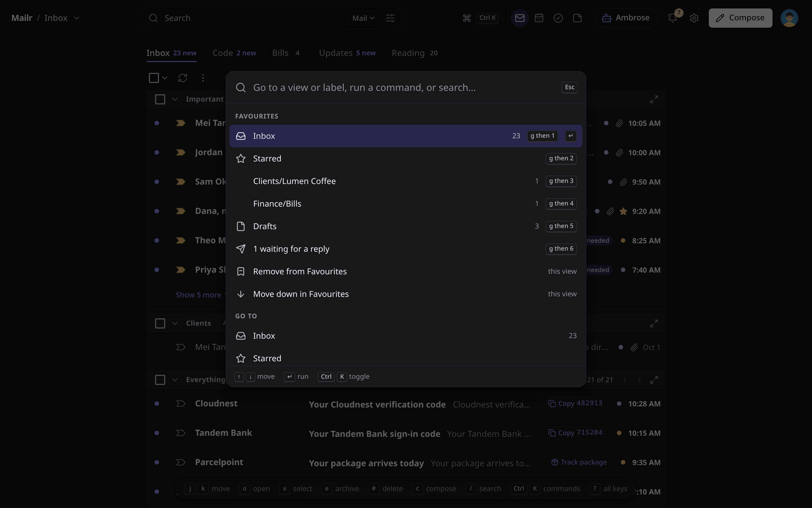Viewport: 812px width, 508px height.
Task: Collapse the Important section chevron
Action: pos(175,99)
